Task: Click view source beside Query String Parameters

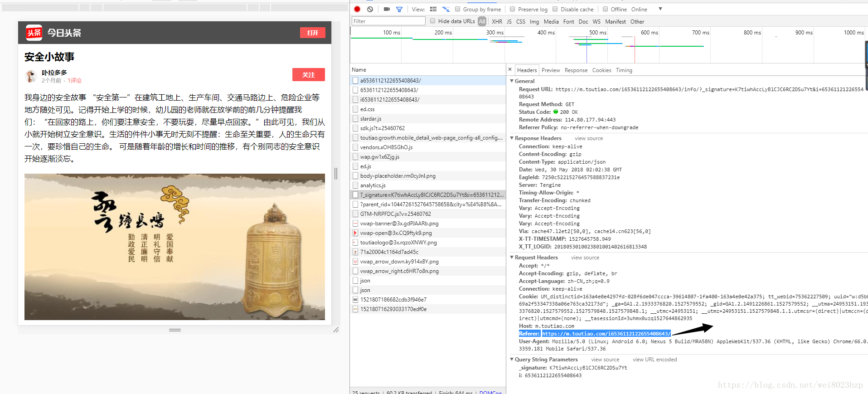Action: 605,360
